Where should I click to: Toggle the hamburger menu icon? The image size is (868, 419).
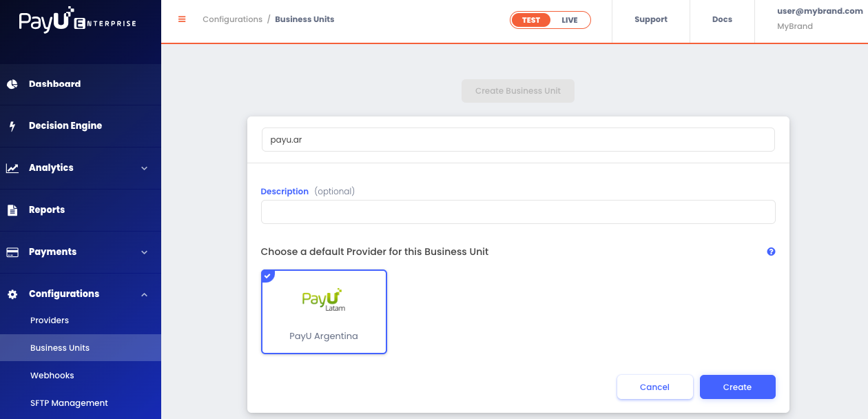click(x=182, y=19)
